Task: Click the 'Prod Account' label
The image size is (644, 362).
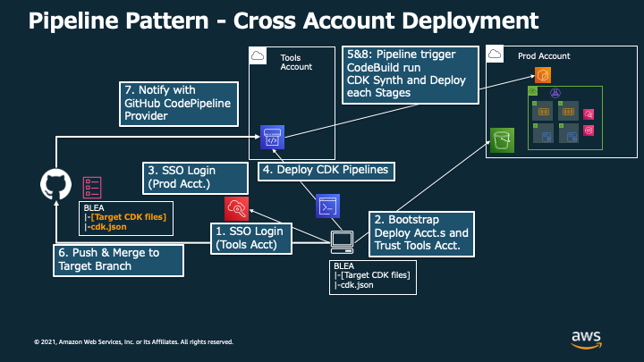Action: click(544, 56)
